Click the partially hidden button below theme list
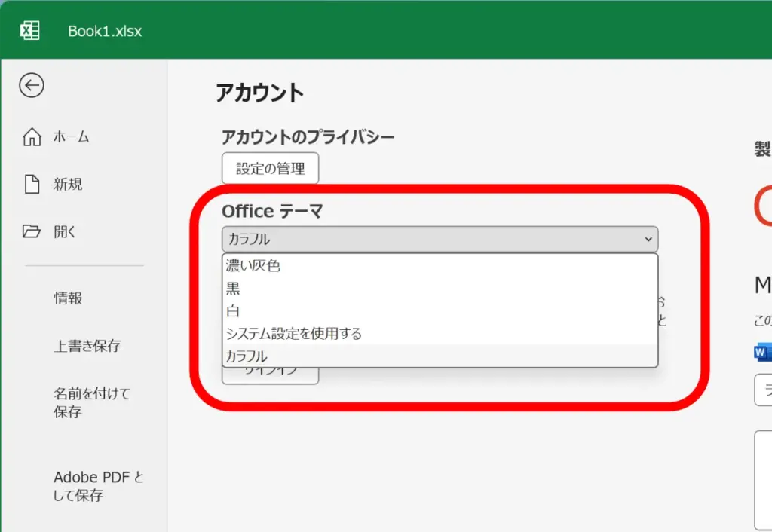The image size is (772, 532). 270,375
